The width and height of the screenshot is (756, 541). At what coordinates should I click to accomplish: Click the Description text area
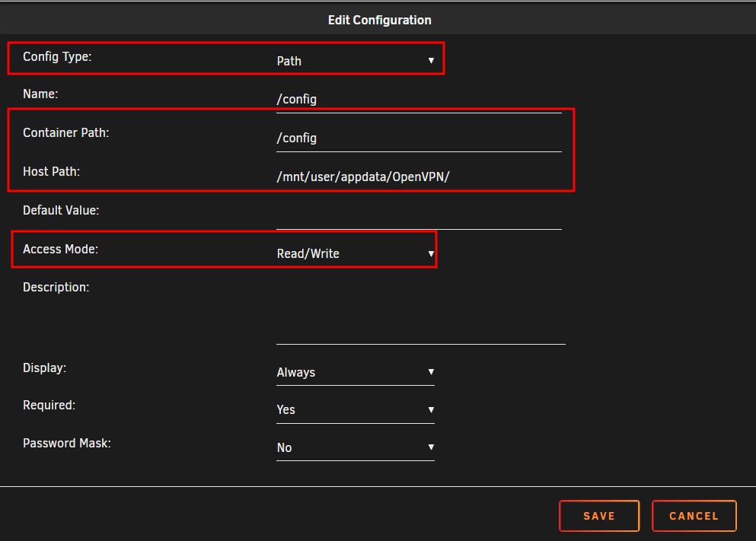420,313
